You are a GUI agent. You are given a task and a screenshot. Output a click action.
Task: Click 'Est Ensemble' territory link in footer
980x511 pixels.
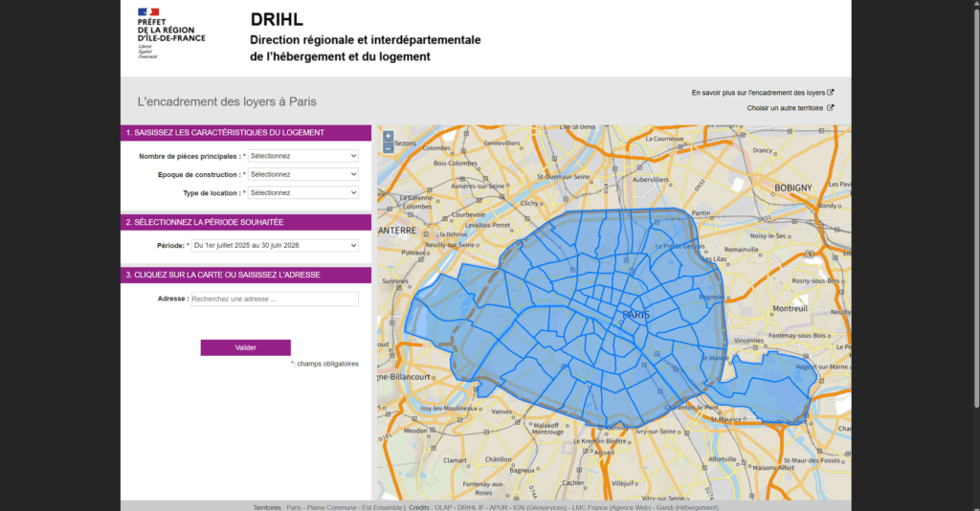click(382, 507)
